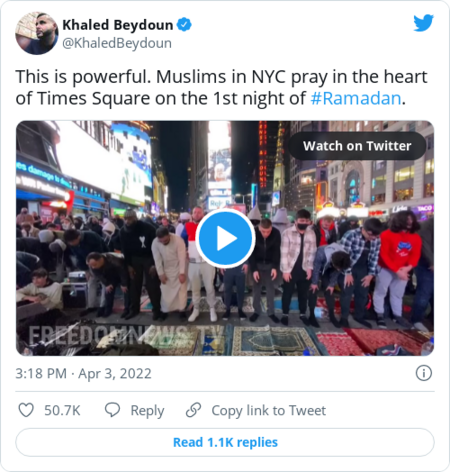This screenshot has width=450, height=472.
Task: Open Khaled Beydoun's profile picture
Action: [x=37, y=33]
